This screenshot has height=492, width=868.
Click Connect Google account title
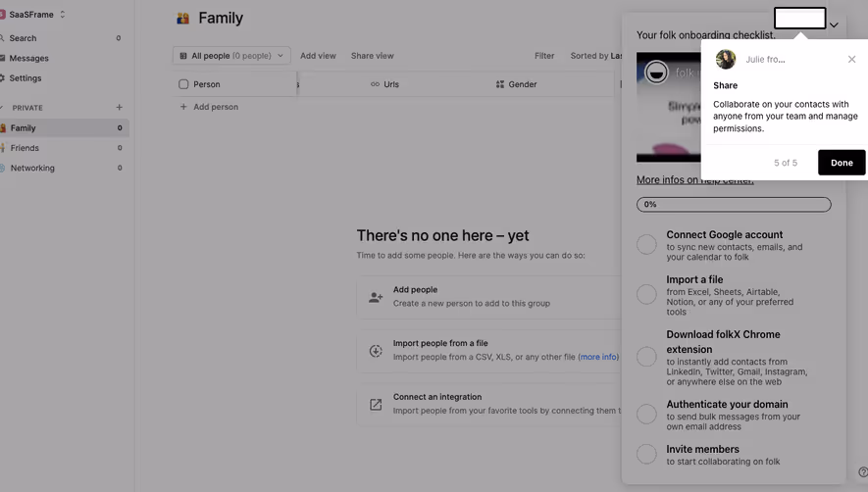pos(724,234)
